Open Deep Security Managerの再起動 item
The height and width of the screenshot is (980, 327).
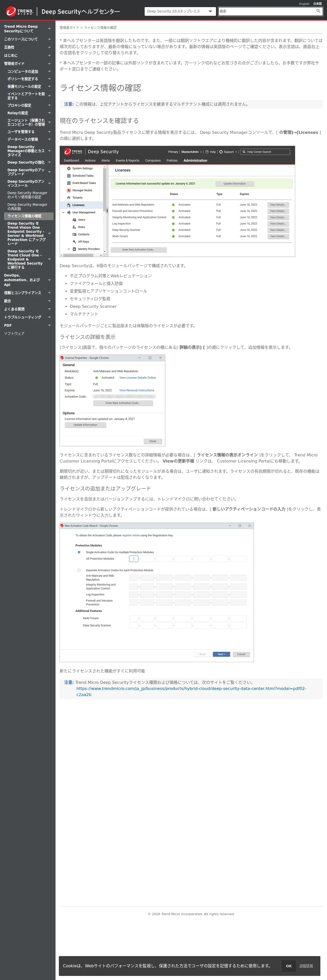point(28,207)
